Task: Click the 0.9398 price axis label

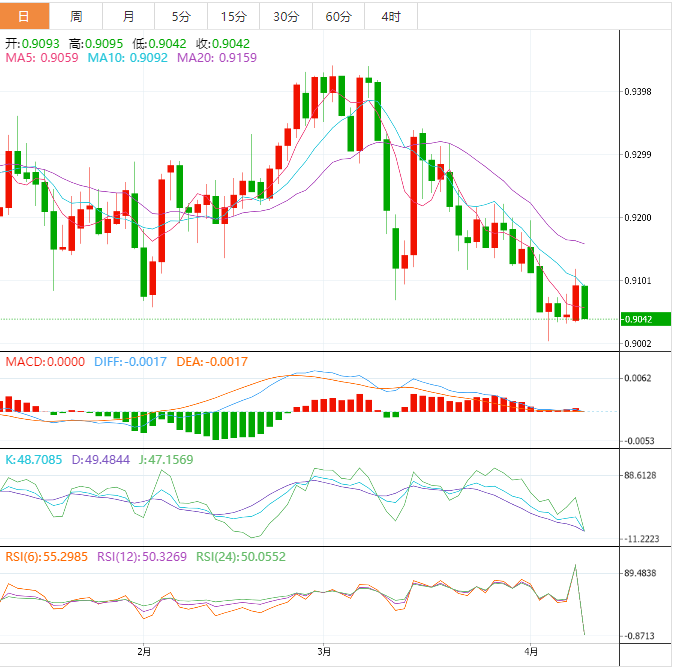Action: pyautogui.click(x=638, y=92)
